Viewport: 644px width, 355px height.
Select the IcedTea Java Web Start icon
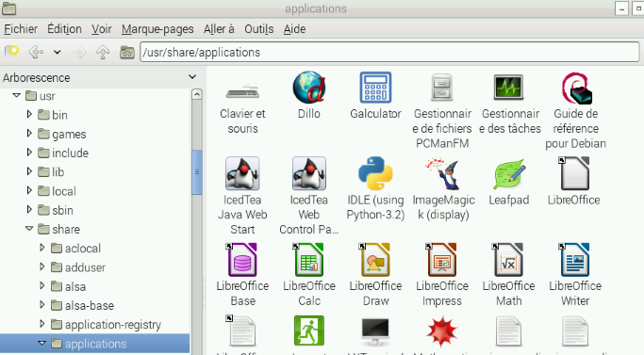click(x=242, y=173)
